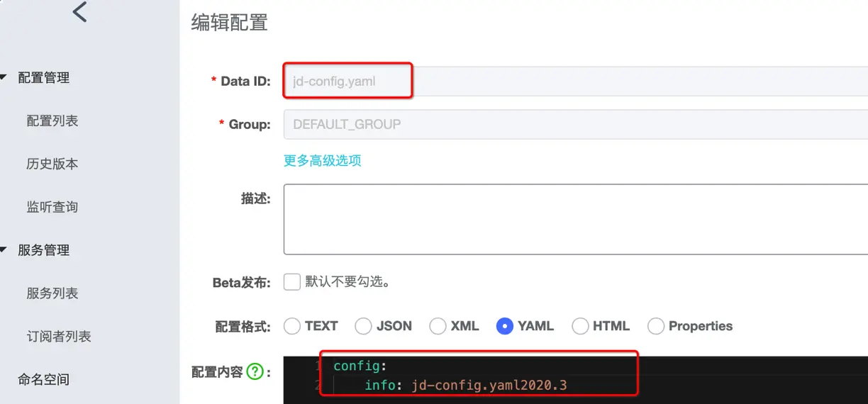Click the 'config:' line in editor
Viewport: 868px width, 404px height.
[360, 366]
